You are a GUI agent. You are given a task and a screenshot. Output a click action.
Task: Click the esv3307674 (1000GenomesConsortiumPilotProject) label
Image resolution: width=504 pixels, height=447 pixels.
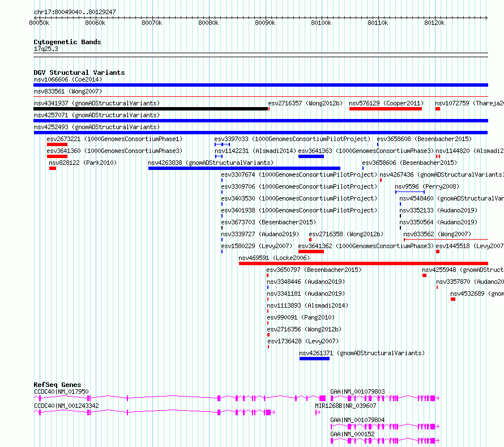click(299, 174)
